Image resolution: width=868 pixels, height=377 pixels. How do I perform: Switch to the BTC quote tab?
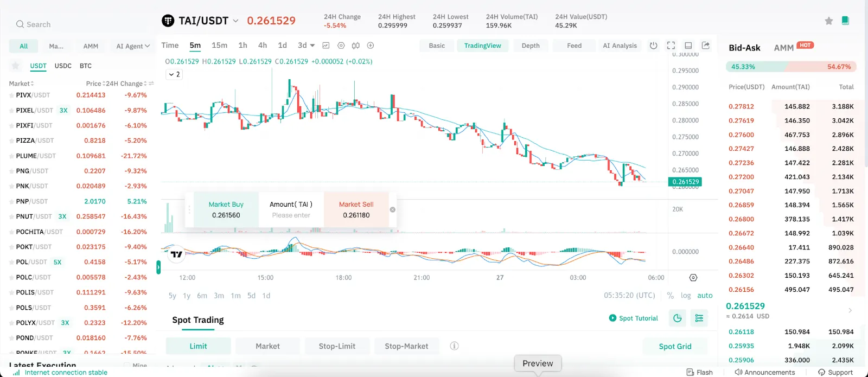pos(86,66)
